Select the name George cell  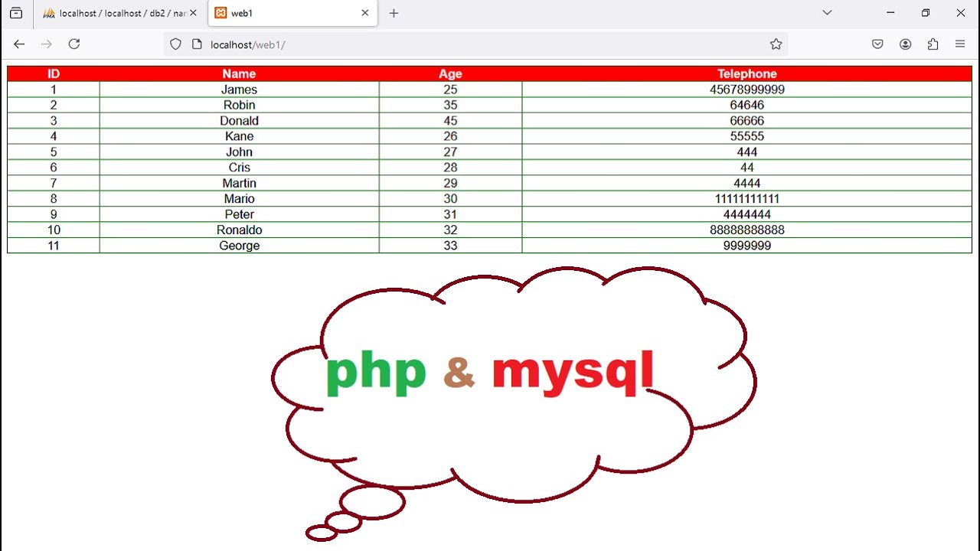tap(239, 246)
